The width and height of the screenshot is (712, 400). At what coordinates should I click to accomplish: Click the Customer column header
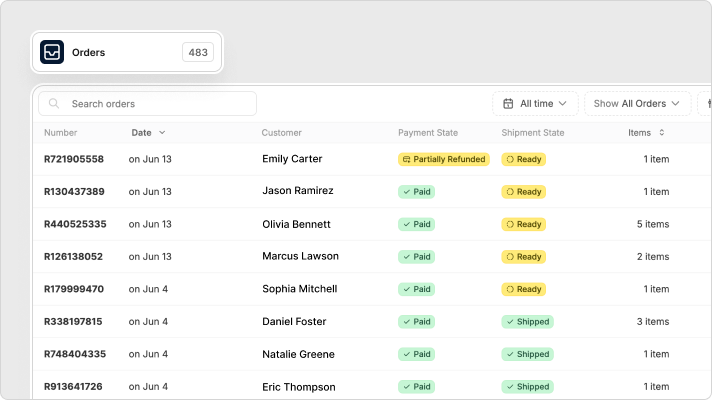(282, 133)
